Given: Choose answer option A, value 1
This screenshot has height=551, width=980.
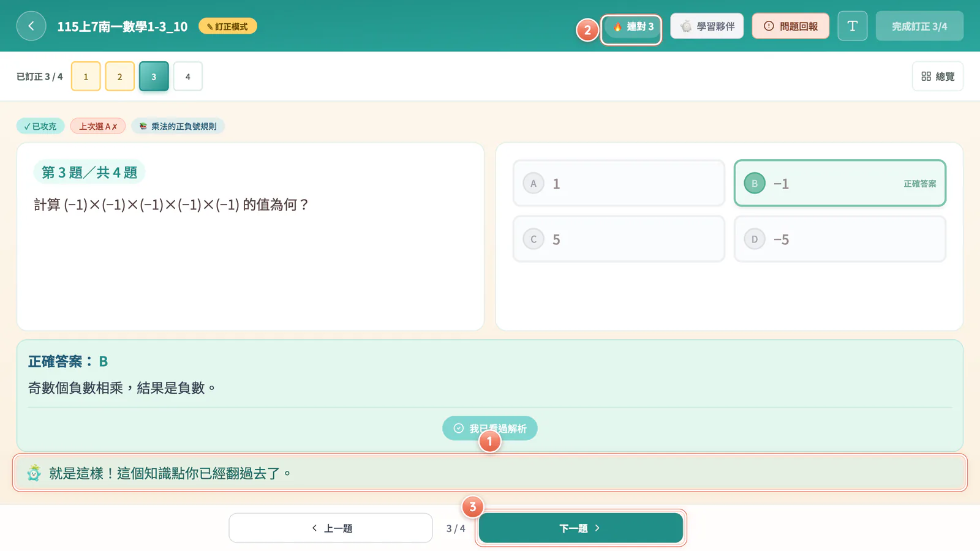Looking at the screenshot, I should point(619,184).
